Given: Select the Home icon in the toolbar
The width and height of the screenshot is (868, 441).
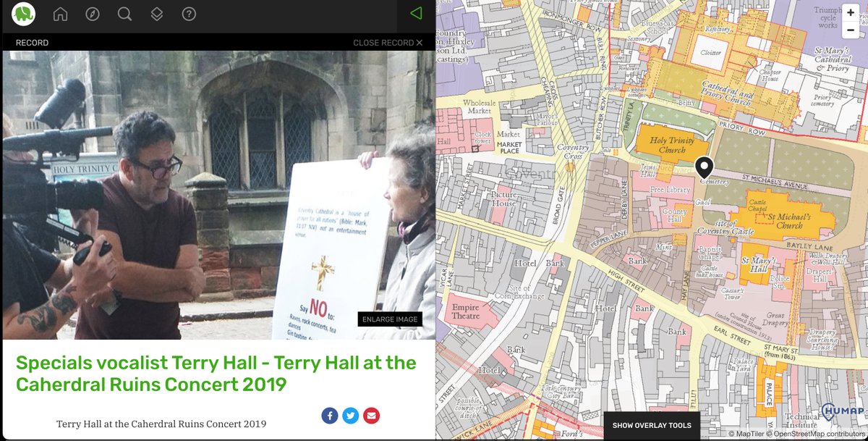Looking at the screenshot, I should pos(61,13).
